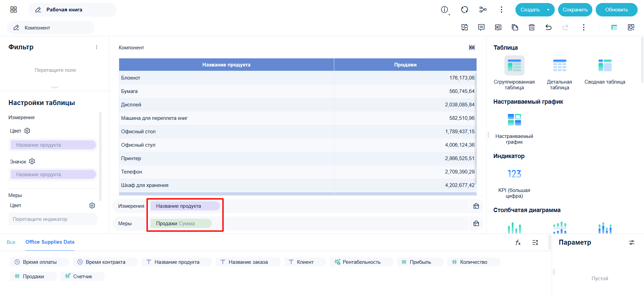Image resolution: width=644 pixels, height=297 pixels.
Task: Click the Excel export icon
Action: pyautogui.click(x=498, y=28)
